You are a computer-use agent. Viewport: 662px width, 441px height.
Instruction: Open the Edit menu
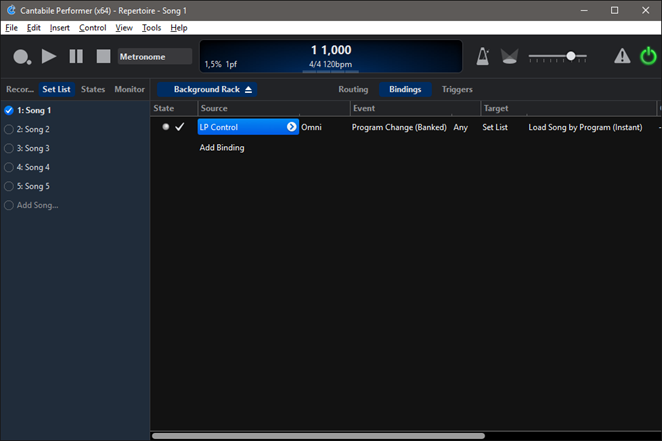click(x=33, y=28)
